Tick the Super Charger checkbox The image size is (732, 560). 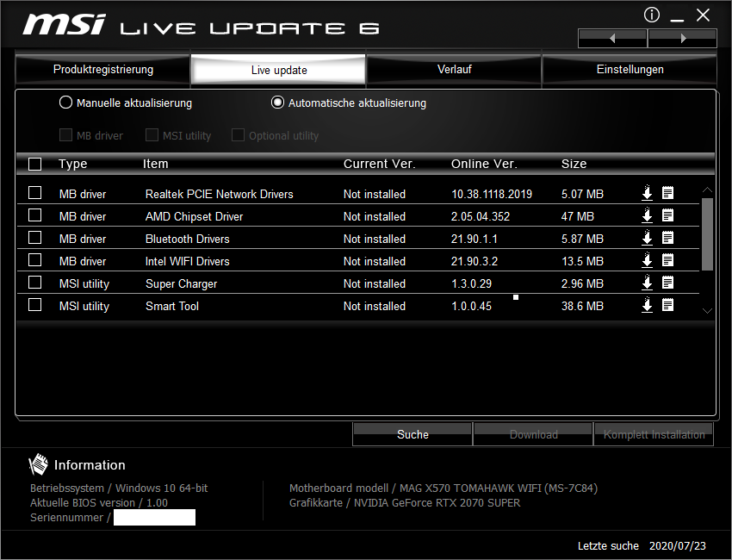(35, 283)
